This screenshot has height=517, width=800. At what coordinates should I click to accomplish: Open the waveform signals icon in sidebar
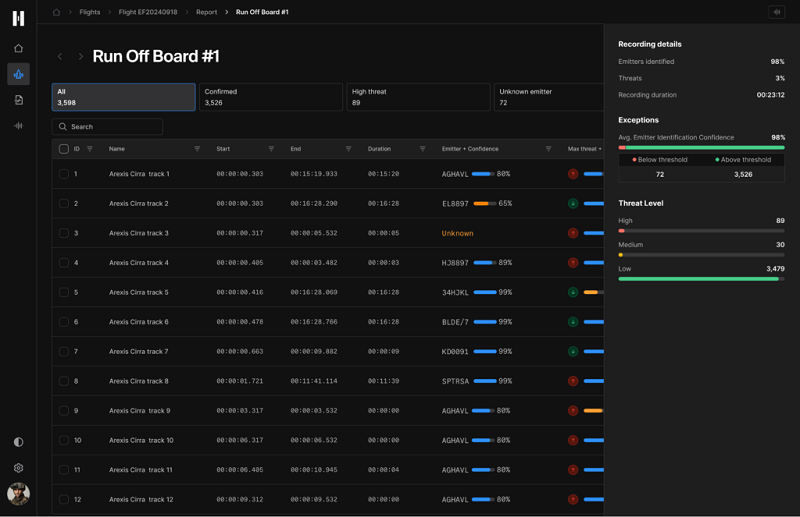point(18,126)
